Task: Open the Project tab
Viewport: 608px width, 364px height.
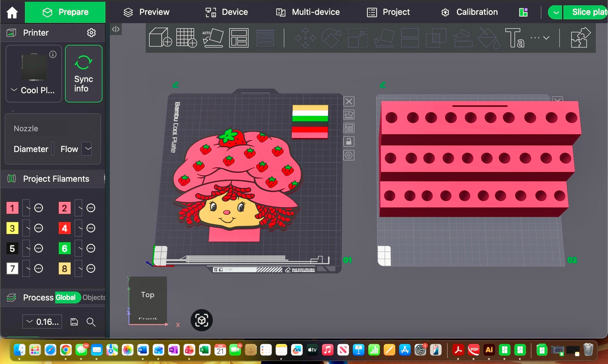Action: 388,12
